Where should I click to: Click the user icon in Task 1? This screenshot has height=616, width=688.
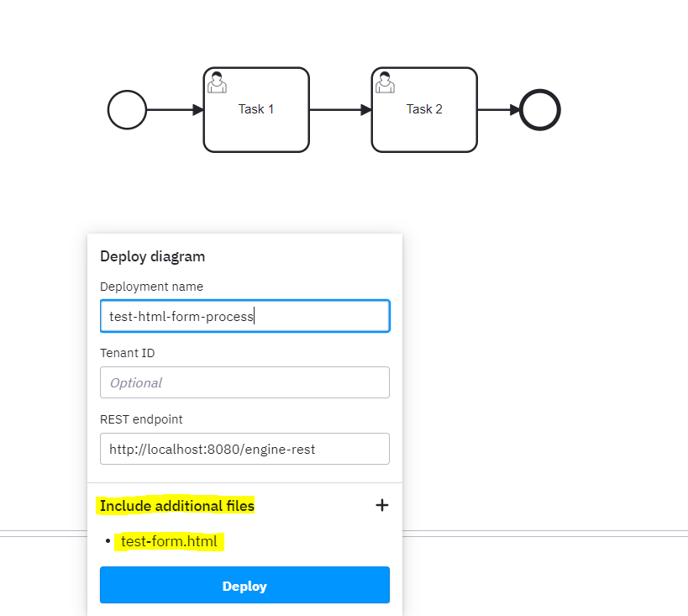[217, 82]
